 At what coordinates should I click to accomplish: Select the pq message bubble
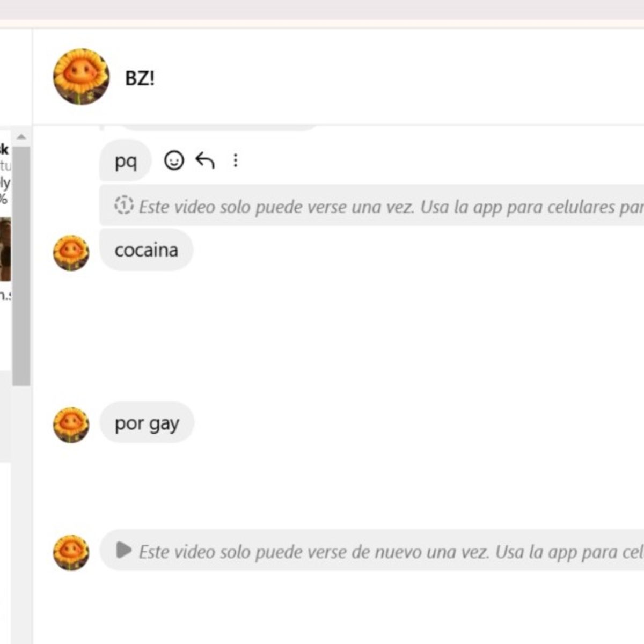[126, 160]
